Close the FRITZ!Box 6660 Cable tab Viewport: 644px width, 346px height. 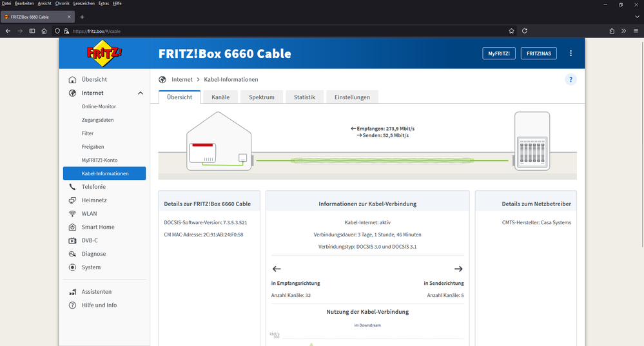(69, 17)
